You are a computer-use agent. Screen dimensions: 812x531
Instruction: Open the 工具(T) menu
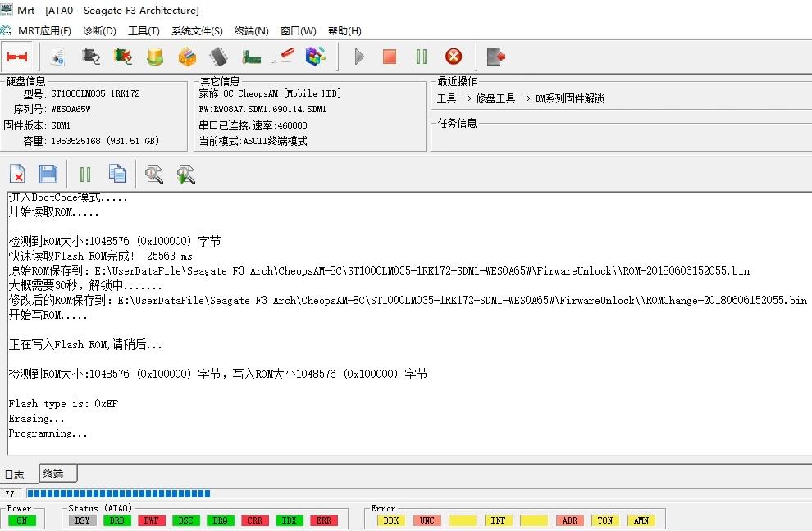(x=144, y=31)
